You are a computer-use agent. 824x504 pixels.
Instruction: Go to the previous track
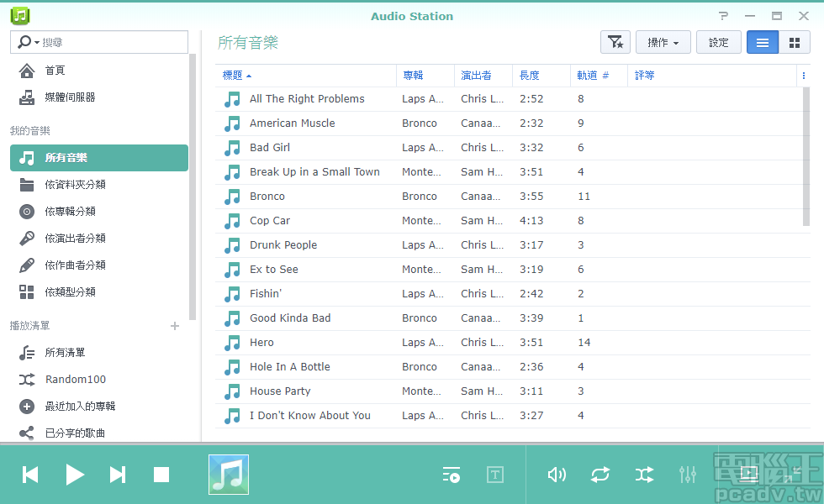click(30, 475)
